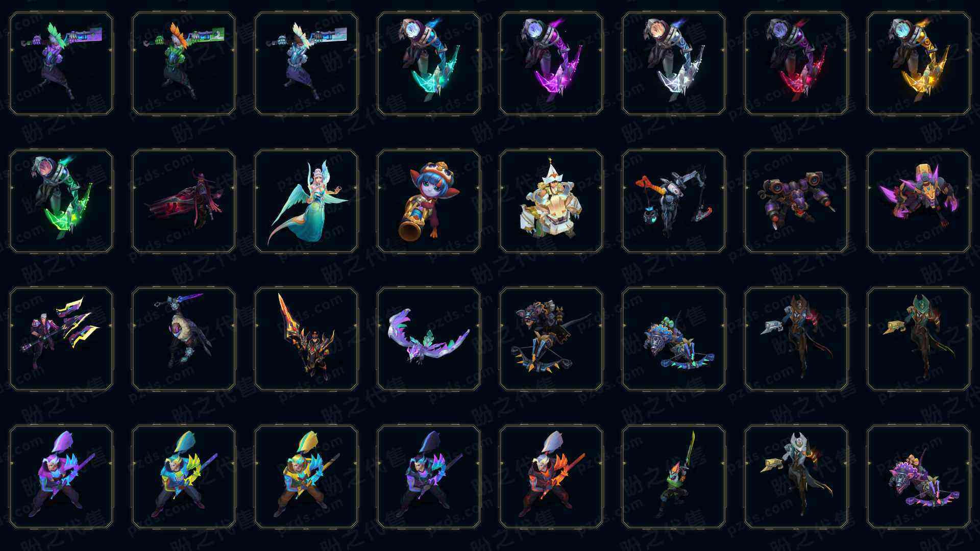Select the angel with teal wings skin
Image resolution: width=980 pixels, height=551 pixels.
point(306,201)
